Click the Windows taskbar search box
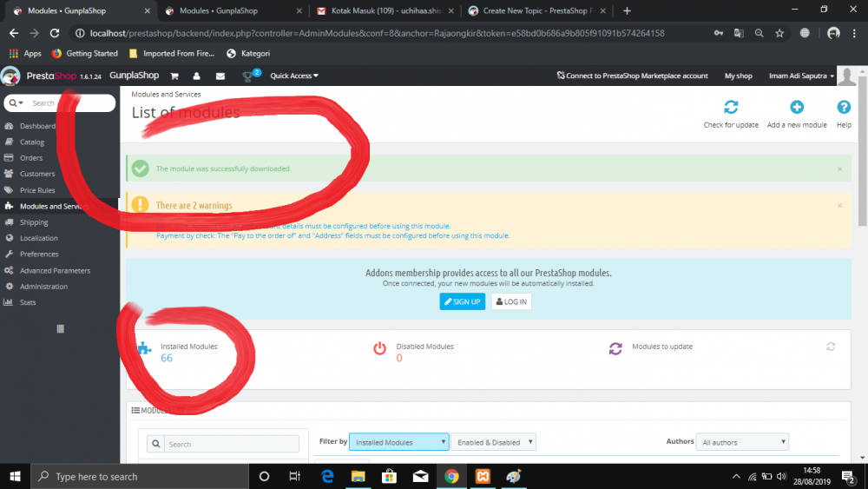 pos(140,476)
